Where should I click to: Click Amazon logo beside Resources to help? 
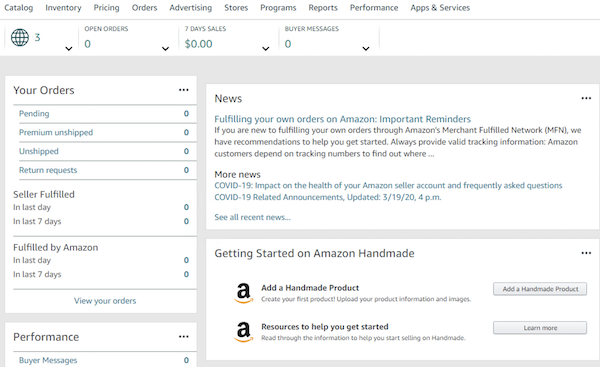[x=243, y=331]
